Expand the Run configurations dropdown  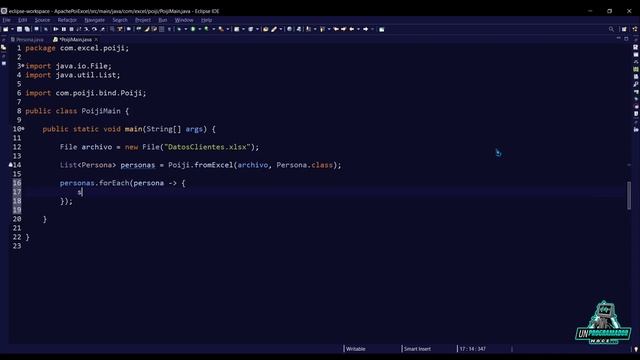(x=200, y=29)
